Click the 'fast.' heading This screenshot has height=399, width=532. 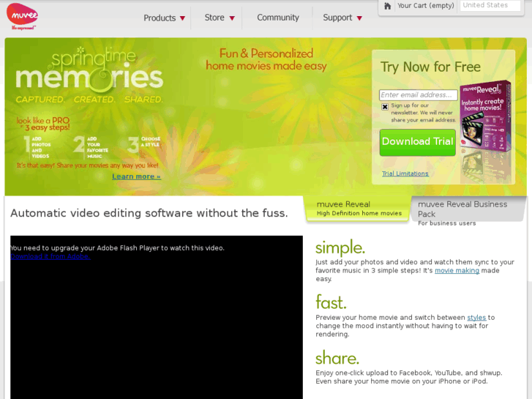point(331,302)
